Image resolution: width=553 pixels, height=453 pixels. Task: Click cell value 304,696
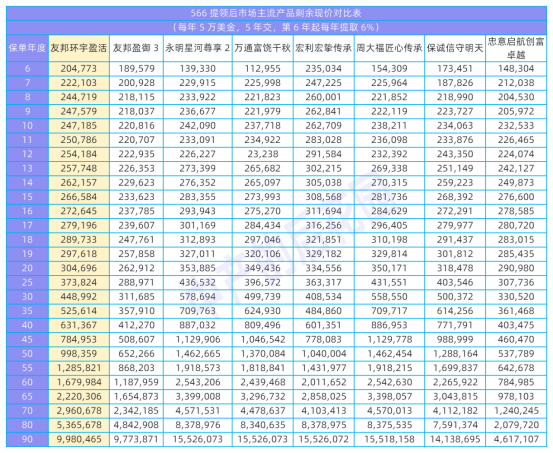click(79, 268)
